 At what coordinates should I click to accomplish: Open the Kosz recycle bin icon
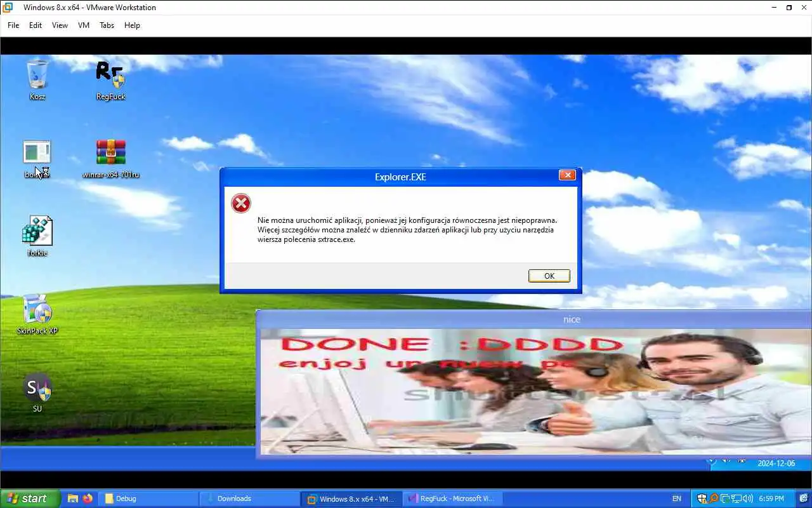click(37, 80)
